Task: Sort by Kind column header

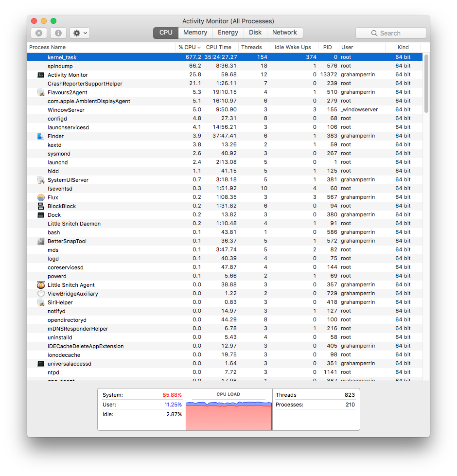Action: [403, 47]
